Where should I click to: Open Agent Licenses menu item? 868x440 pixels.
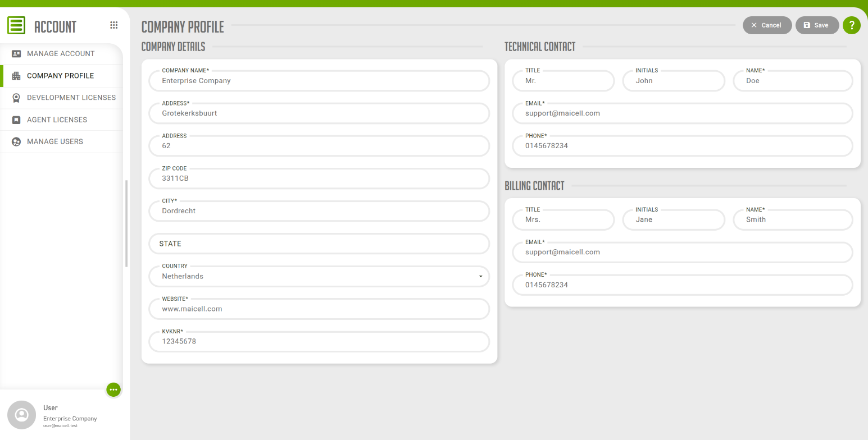(61, 120)
